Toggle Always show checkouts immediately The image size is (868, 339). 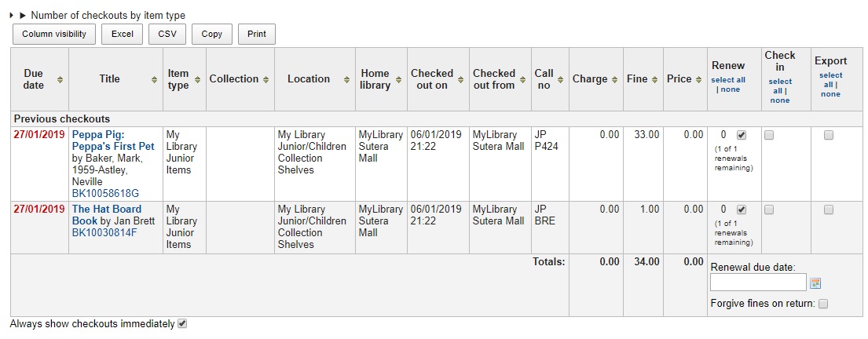pos(182,323)
